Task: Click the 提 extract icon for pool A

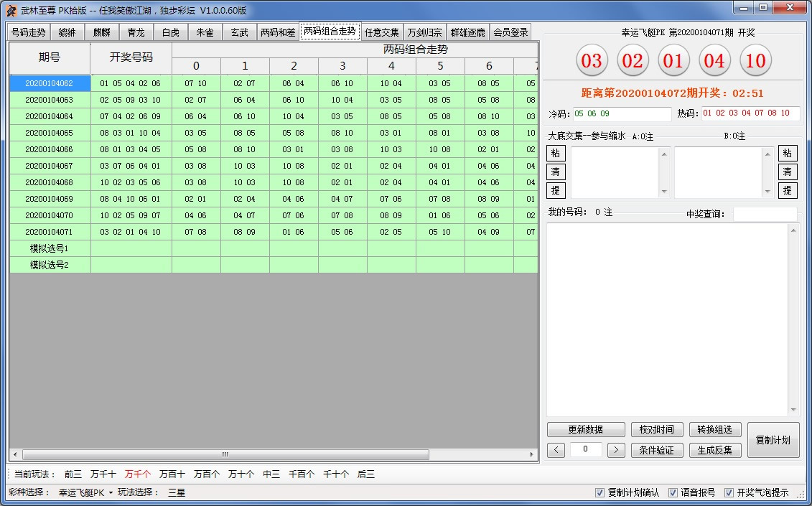Action: (556, 190)
